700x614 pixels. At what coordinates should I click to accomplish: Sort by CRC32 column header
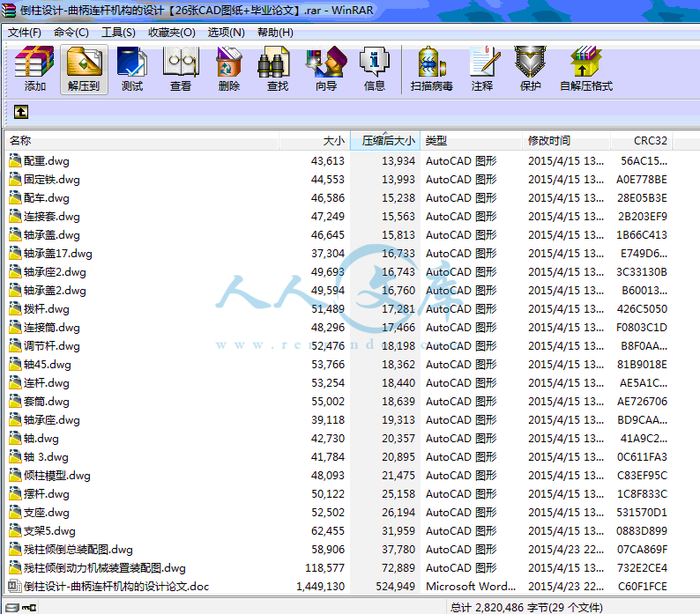coord(642,141)
